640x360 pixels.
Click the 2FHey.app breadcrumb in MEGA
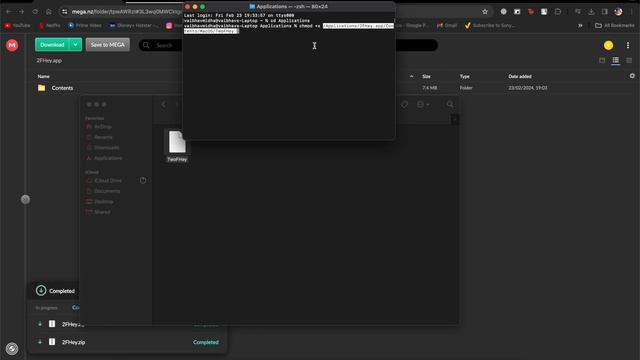(x=49, y=60)
